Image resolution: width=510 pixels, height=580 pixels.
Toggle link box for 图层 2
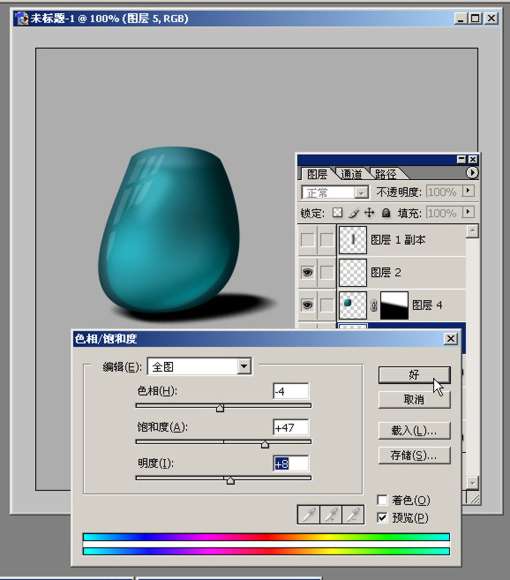click(x=327, y=273)
